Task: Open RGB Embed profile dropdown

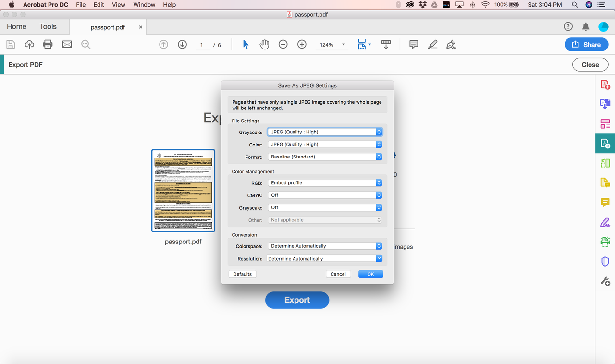Action: click(x=325, y=182)
